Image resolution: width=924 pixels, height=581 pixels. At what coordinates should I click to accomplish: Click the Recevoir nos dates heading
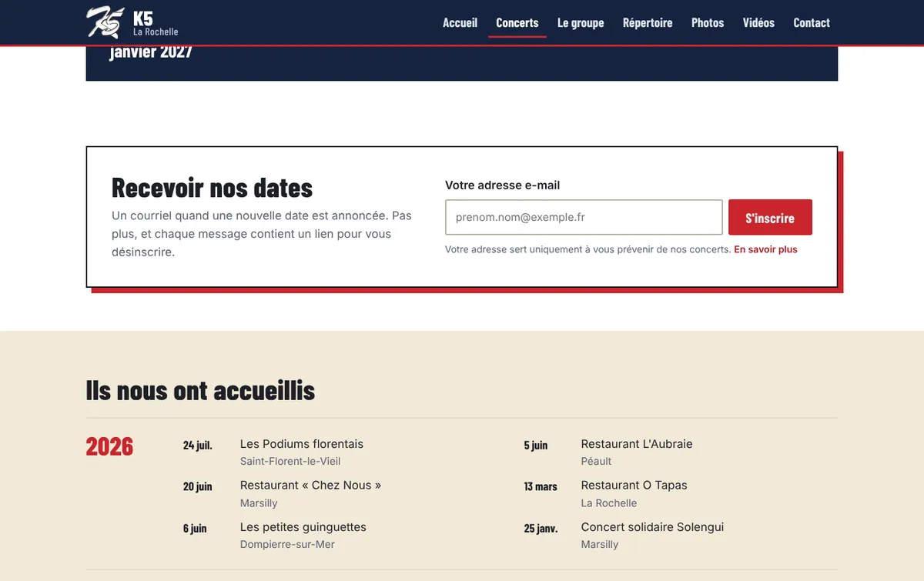click(x=212, y=188)
